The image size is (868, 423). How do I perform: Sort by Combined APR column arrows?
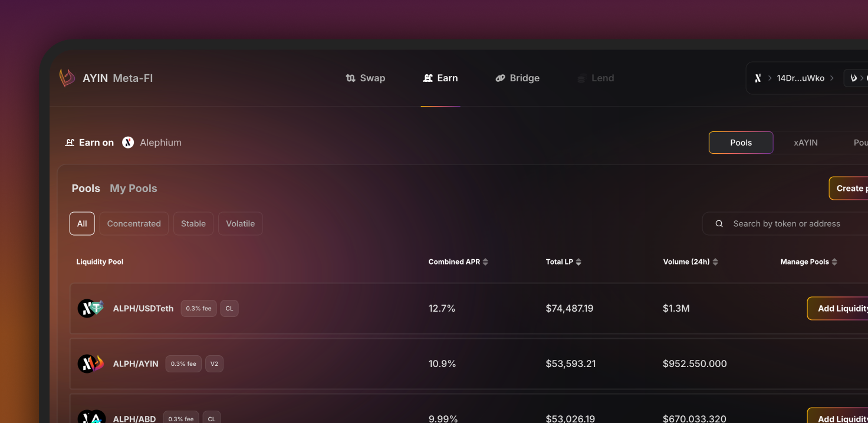[x=485, y=262]
